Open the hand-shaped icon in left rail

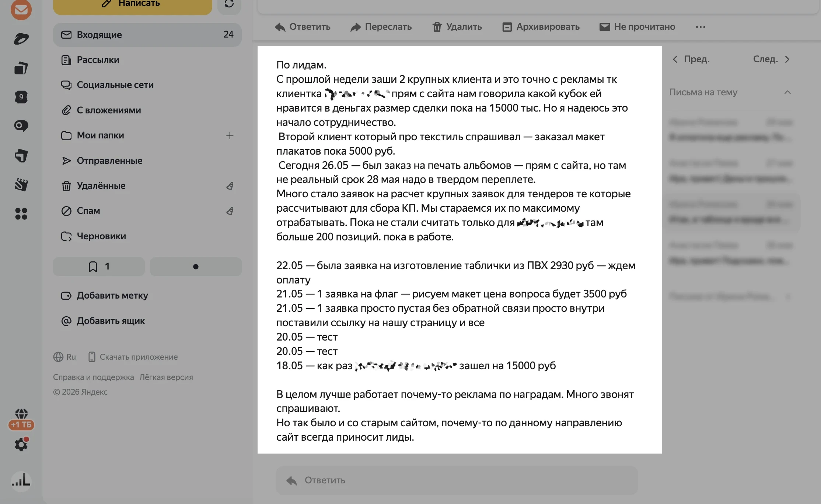tap(21, 184)
